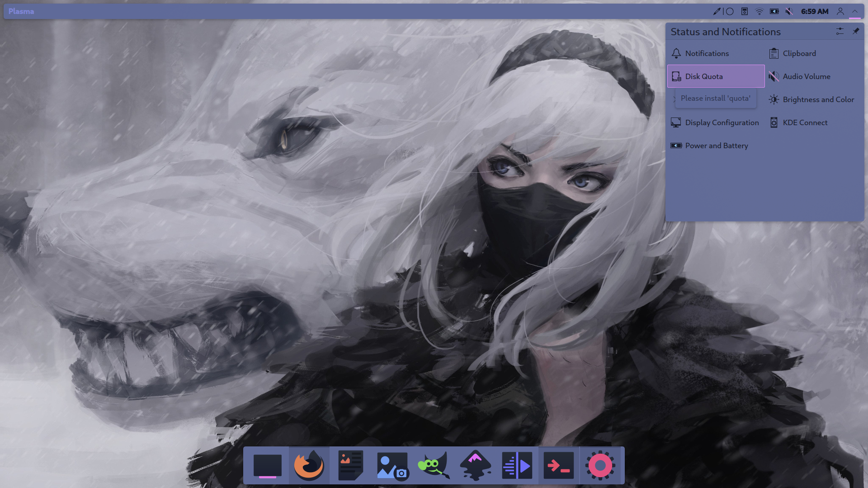Open KDE Connect entry

point(813,122)
